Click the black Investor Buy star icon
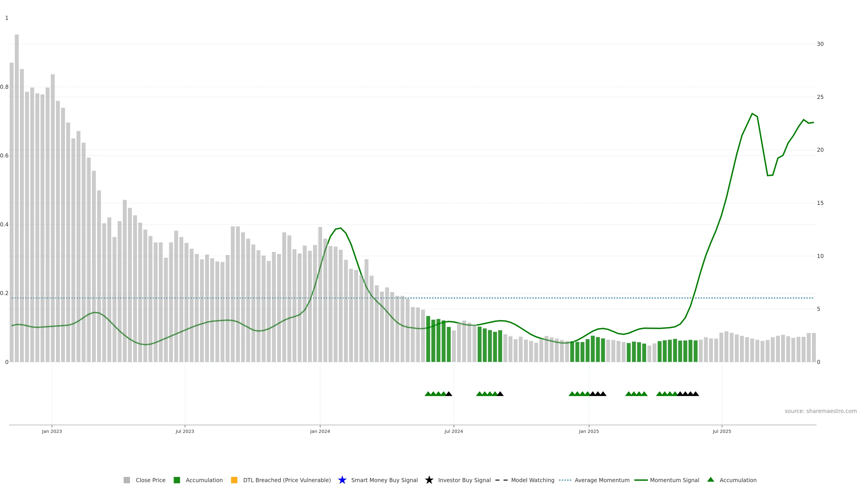 429,480
